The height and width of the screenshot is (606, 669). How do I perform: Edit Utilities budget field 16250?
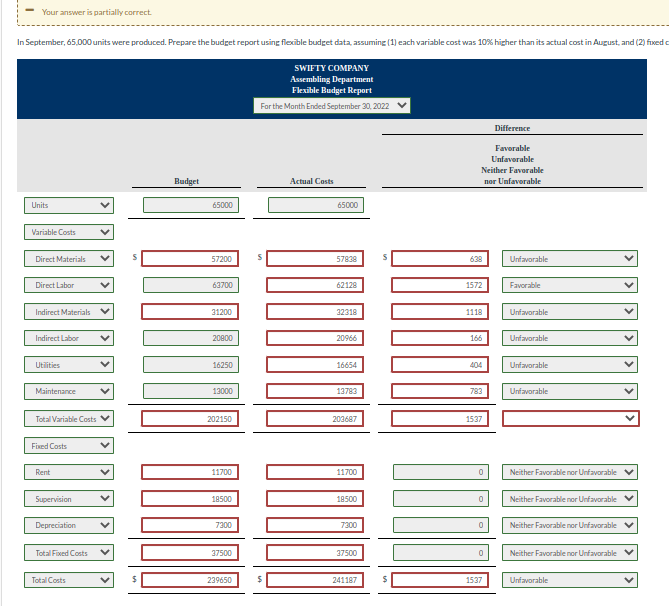click(x=191, y=365)
